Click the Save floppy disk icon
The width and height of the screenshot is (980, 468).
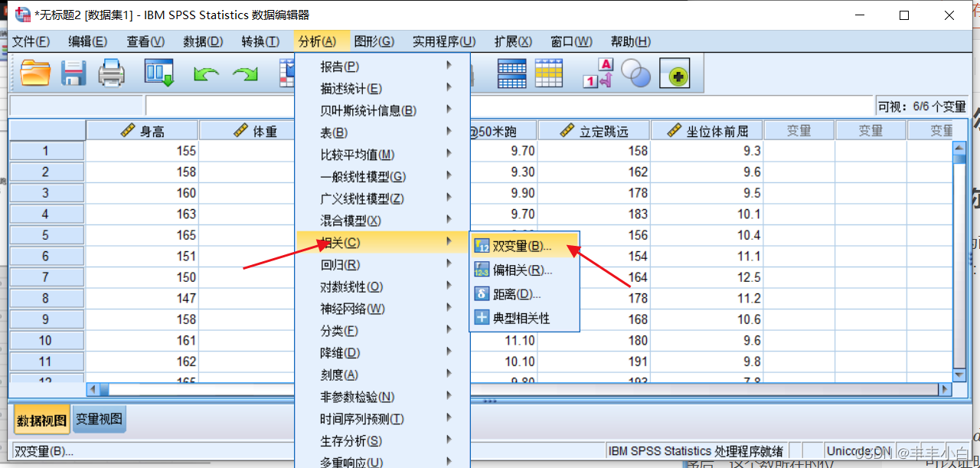pos(73,74)
